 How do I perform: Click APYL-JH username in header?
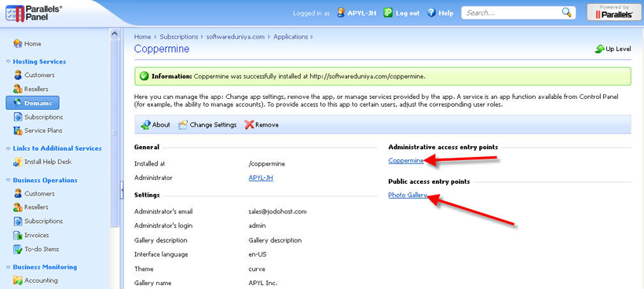(362, 13)
